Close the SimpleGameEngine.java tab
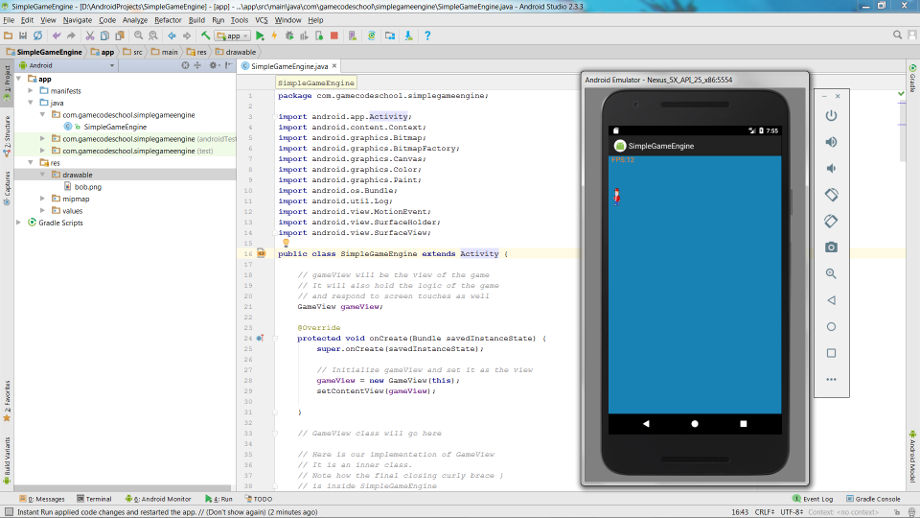The image size is (920, 518). point(334,66)
